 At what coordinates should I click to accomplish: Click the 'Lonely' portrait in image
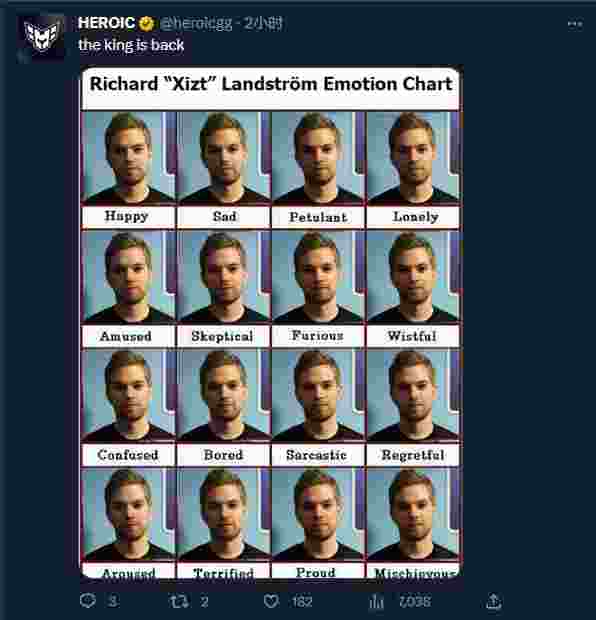point(413,158)
